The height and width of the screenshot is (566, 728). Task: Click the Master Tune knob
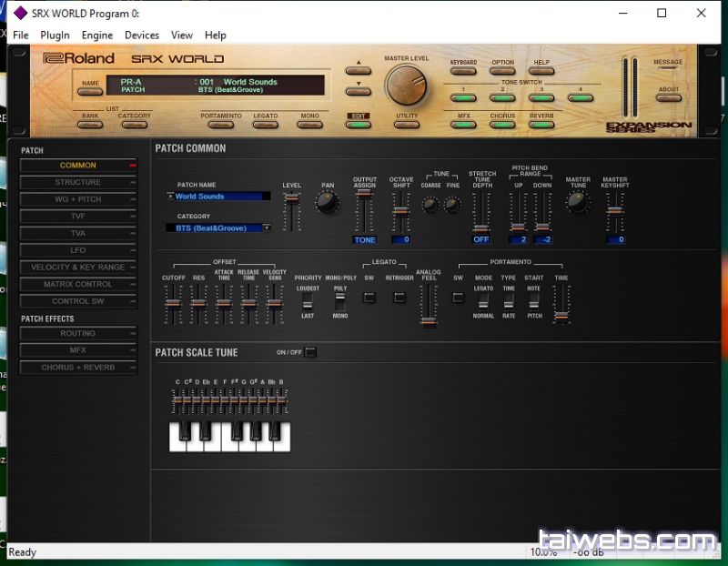point(578,202)
